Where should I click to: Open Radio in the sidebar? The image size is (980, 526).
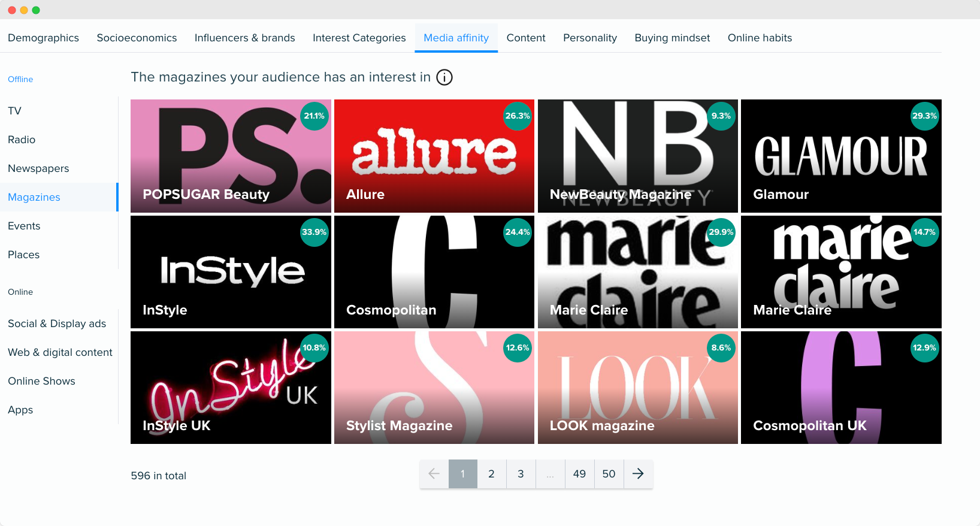[59, 140]
